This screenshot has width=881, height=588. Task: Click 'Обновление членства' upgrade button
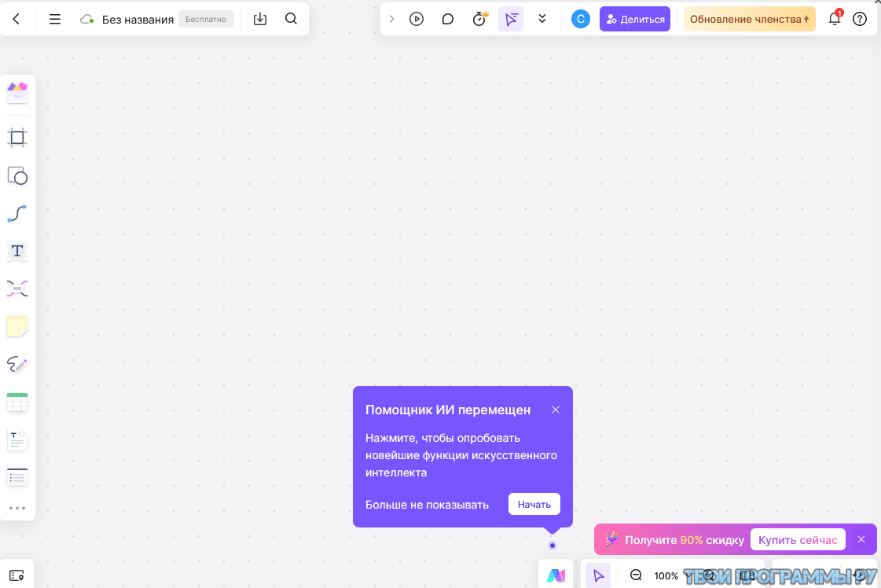click(750, 19)
